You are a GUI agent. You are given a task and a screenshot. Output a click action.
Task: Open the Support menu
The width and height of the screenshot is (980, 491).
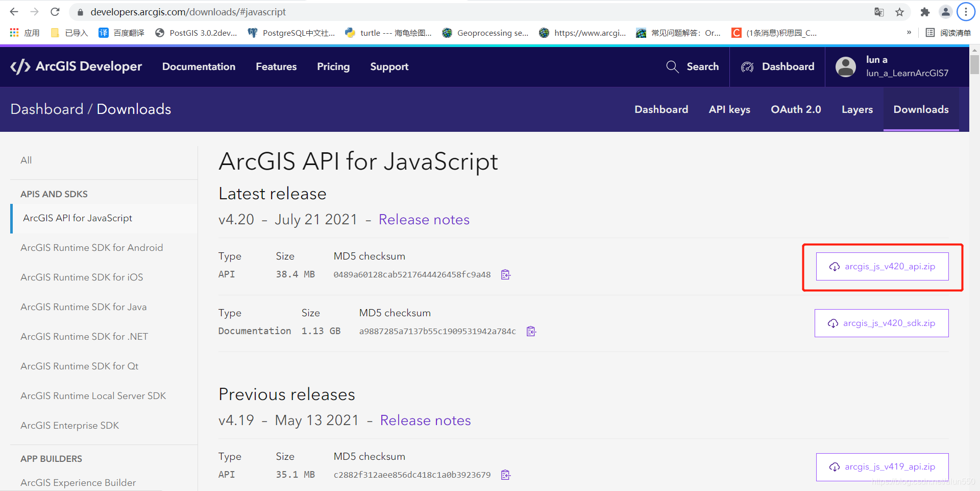pos(389,66)
